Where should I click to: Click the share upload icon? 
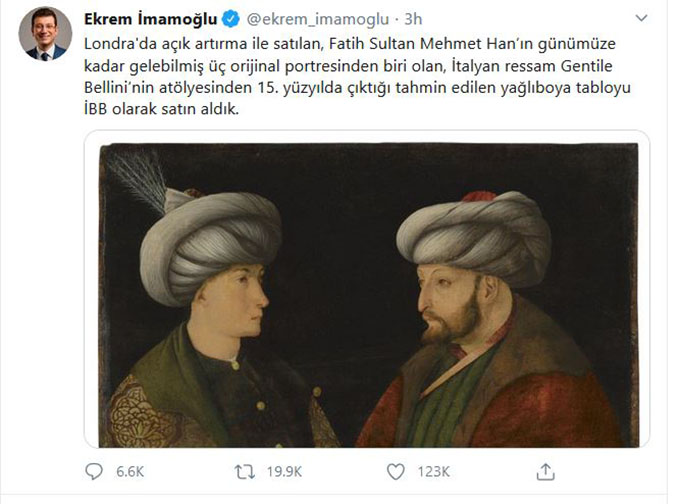(x=546, y=472)
